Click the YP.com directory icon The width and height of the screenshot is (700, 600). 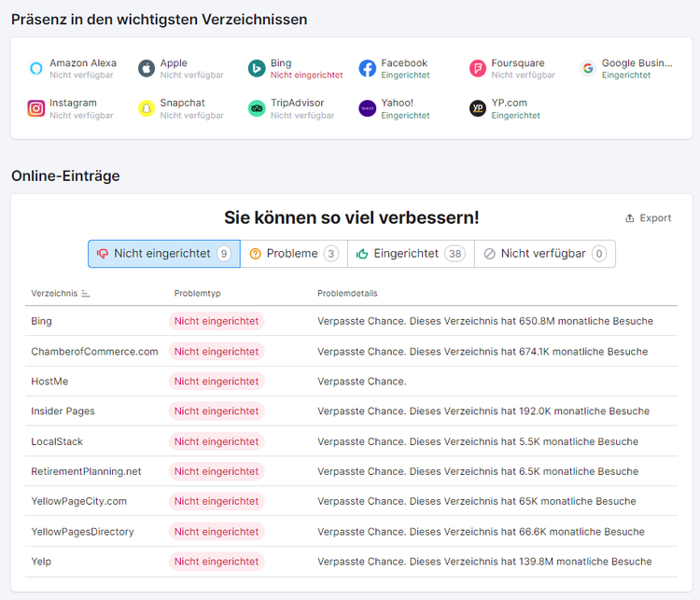point(478,108)
